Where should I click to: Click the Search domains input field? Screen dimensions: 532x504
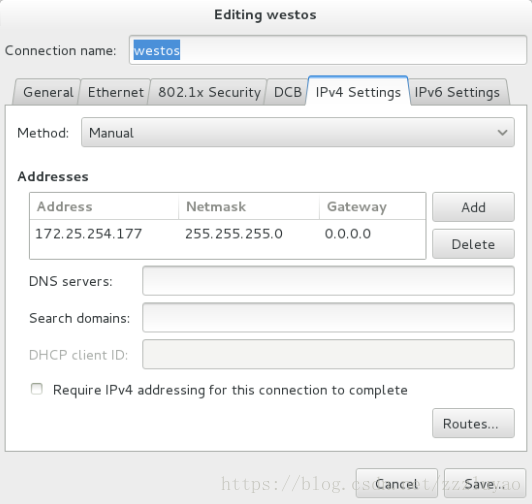[x=328, y=318]
